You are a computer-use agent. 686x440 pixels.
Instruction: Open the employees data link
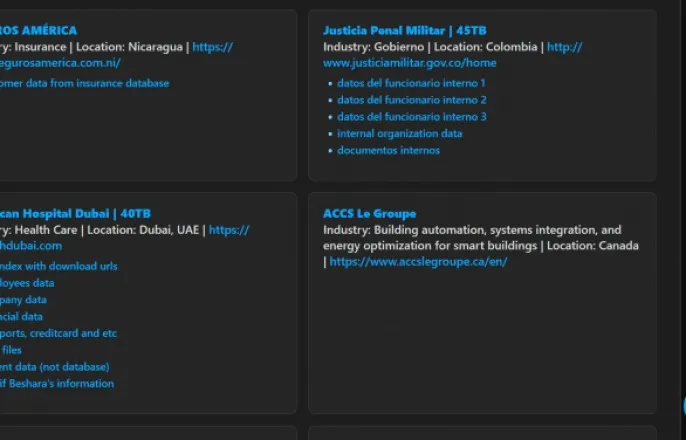point(27,283)
